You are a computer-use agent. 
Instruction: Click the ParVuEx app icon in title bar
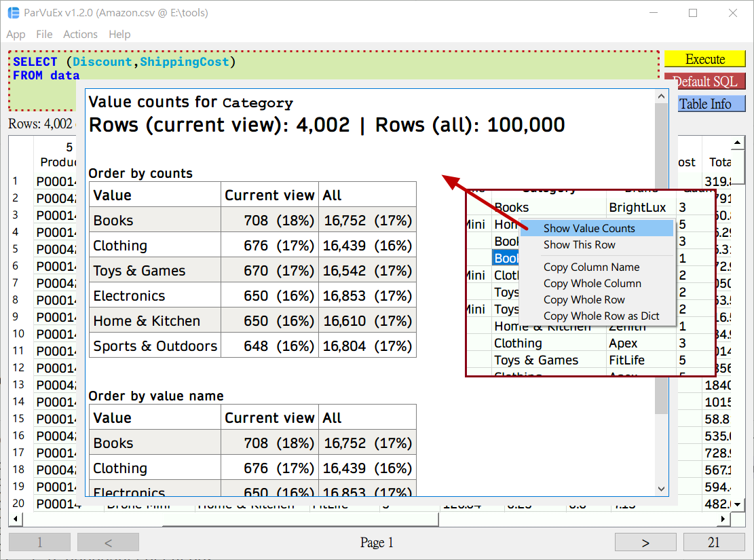click(13, 13)
